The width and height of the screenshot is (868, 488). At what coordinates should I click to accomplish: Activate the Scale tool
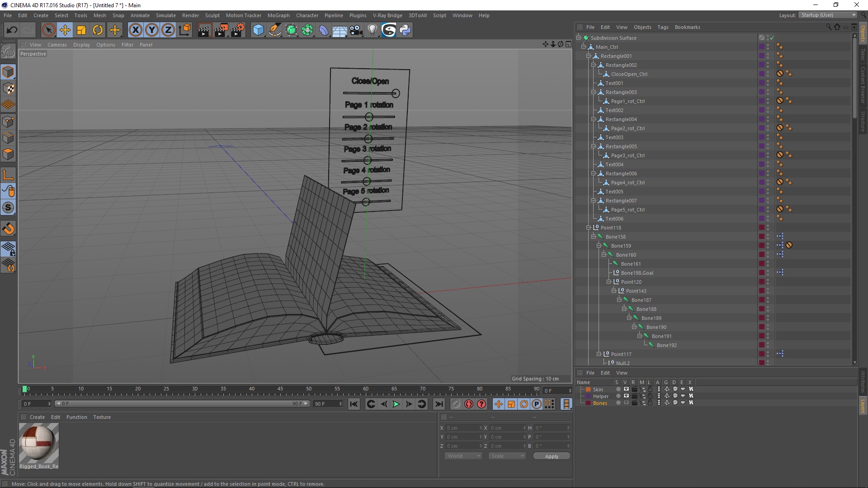point(81,30)
